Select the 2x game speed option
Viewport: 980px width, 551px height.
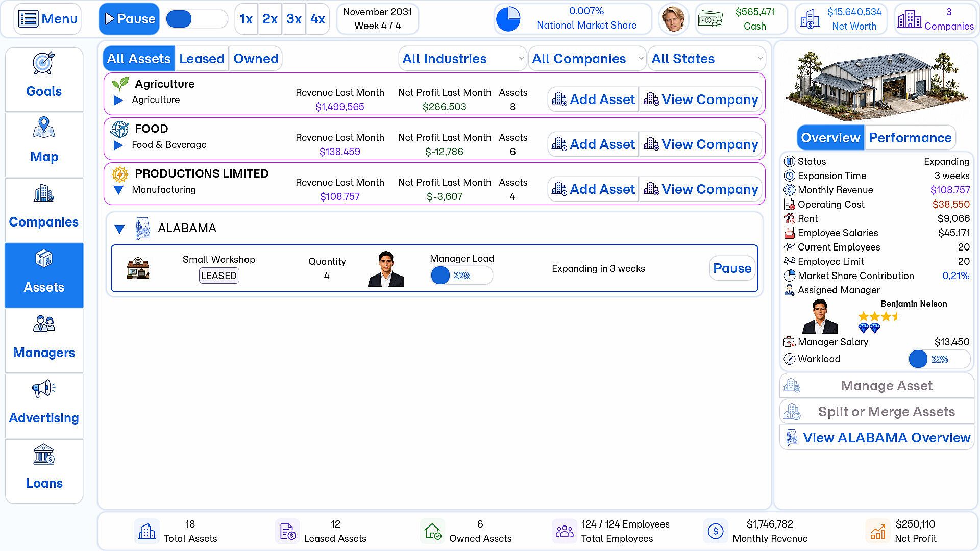269,19
